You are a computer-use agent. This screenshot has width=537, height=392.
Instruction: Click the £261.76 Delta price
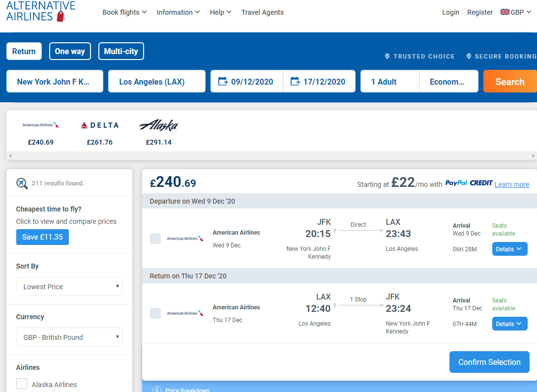100,142
